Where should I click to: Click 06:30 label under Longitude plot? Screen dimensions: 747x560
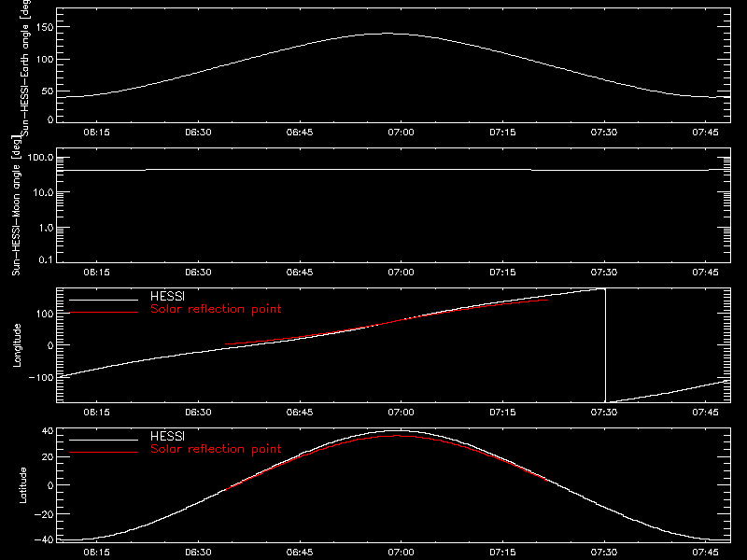(198, 413)
